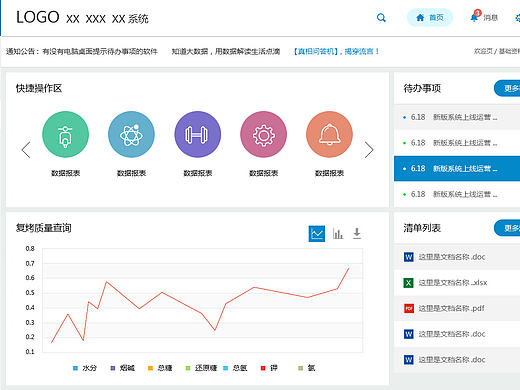Download the chart data
Image resolution: width=520 pixels, height=390 pixels.
coord(357,234)
